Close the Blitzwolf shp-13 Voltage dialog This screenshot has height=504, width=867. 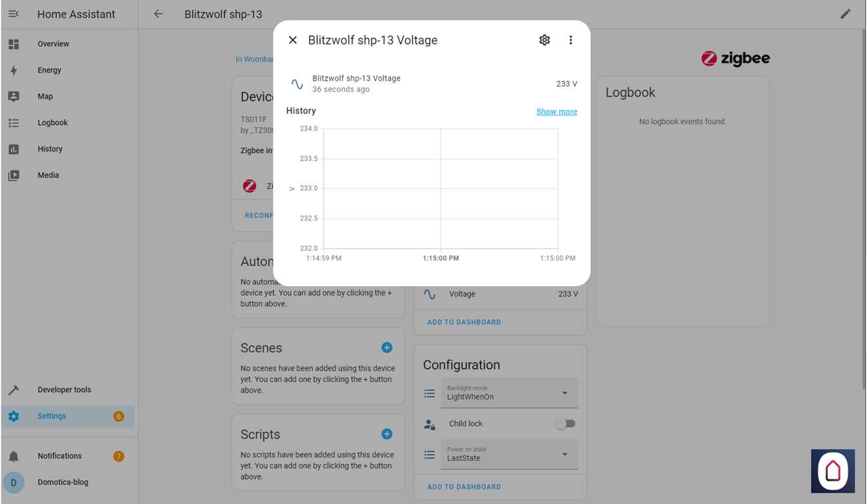[293, 40]
